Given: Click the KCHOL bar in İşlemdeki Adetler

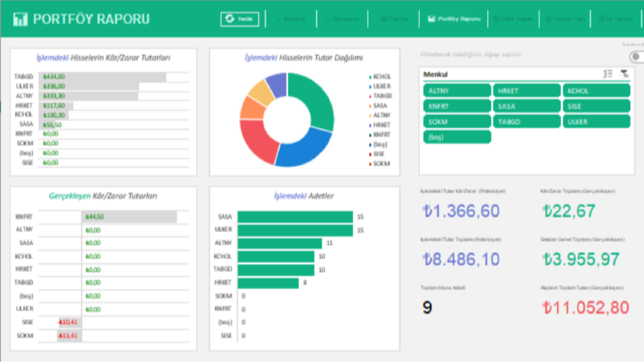Looking at the screenshot, I should 276,256.
